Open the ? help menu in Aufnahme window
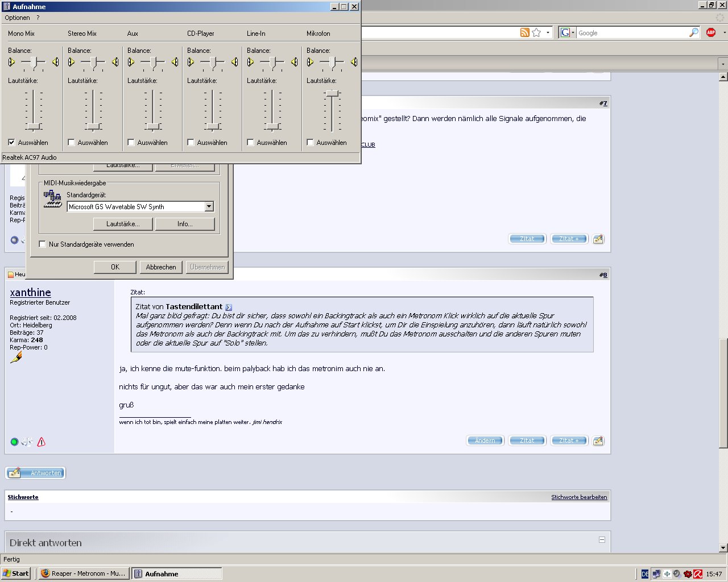This screenshot has width=728, height=582. pyautogui.click(x=38, y=18)
